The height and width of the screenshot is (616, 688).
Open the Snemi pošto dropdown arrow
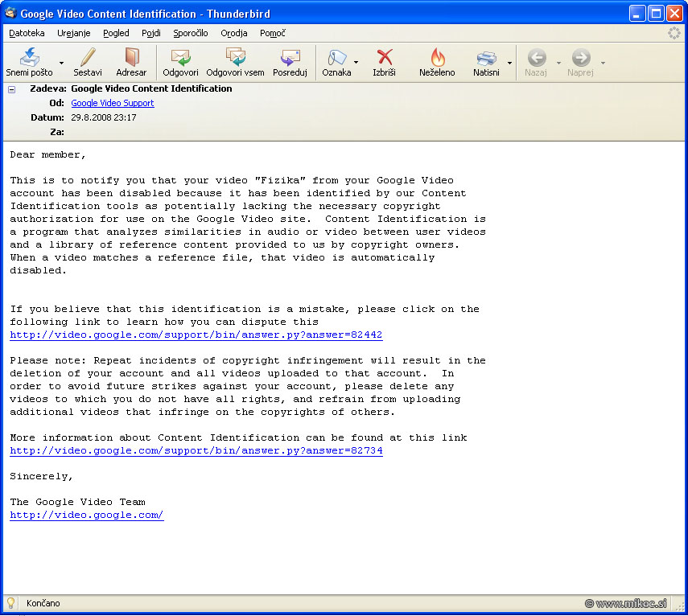[x=61, y=63]
